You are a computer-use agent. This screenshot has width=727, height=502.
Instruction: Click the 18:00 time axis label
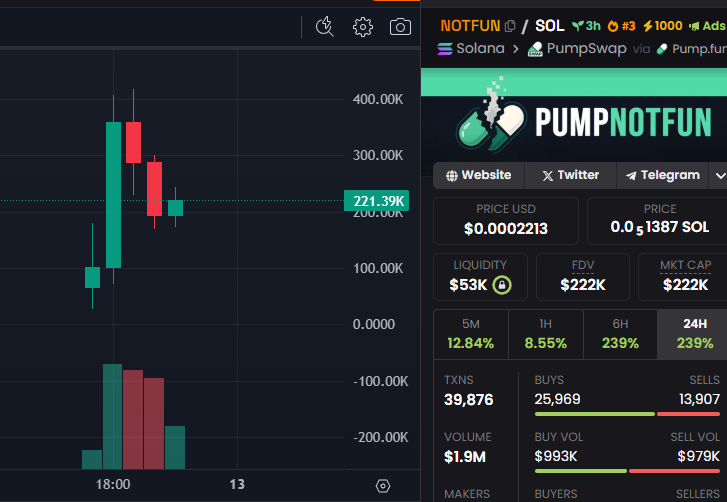(113, 484)
